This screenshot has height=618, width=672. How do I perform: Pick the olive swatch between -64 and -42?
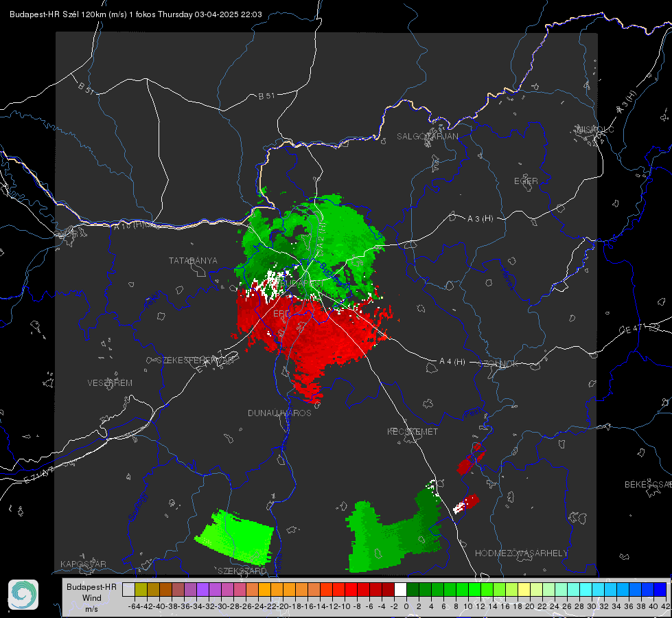(141, 590)
